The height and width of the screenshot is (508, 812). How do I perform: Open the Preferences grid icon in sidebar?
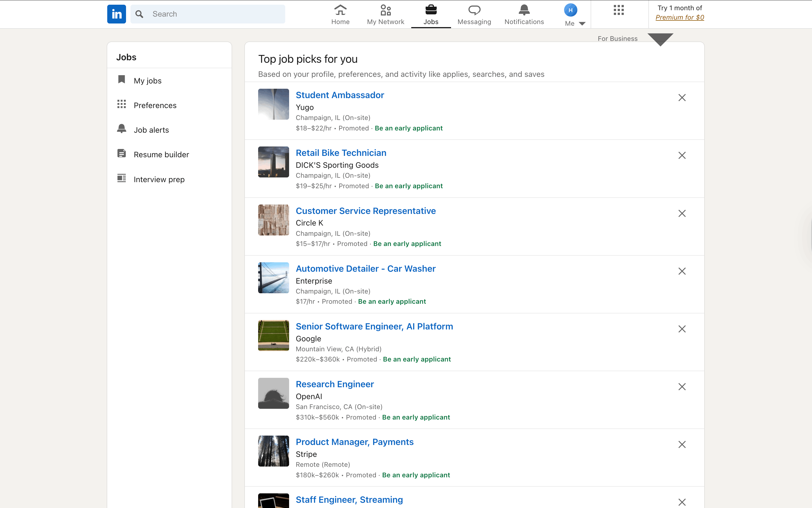122,104
